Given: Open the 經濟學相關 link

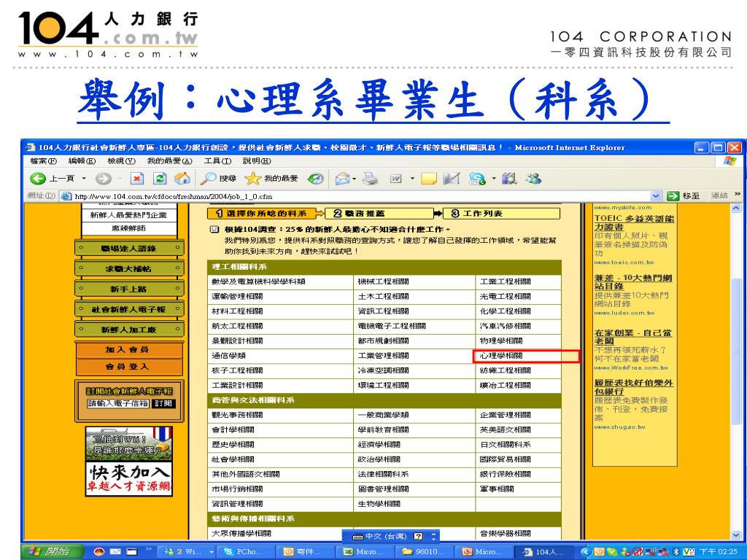Looking at the screenshot, I should click(379, 445).
